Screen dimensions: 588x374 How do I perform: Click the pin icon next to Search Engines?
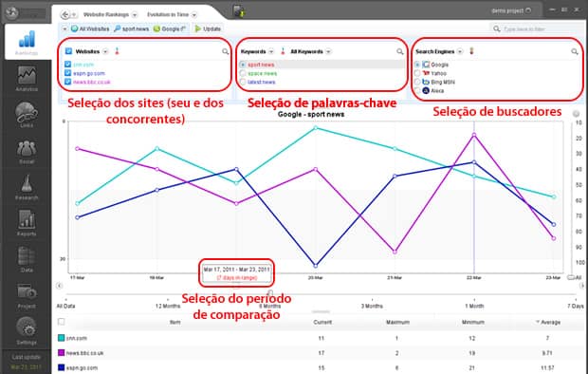pos(471,50)
